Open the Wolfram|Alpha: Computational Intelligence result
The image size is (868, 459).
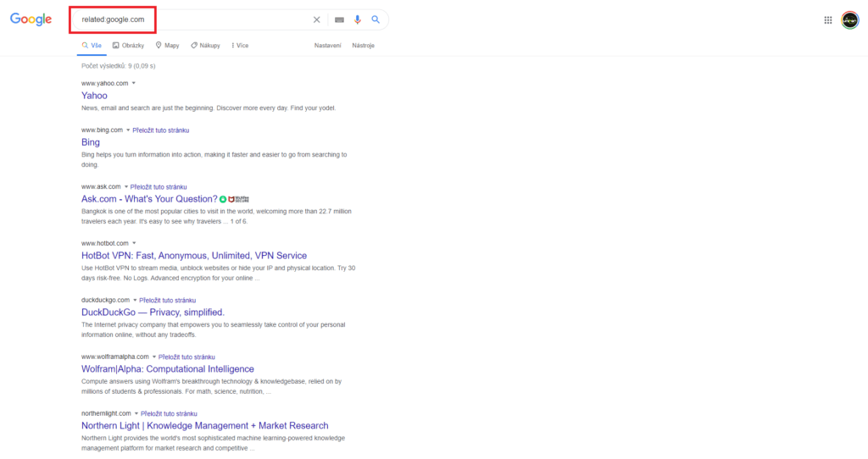pyautogui.click(x=167, y=369)
